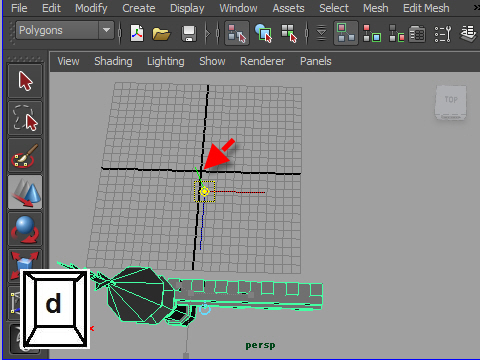Switch to select by object type
480x360 pixels.
tap(263, 33)
